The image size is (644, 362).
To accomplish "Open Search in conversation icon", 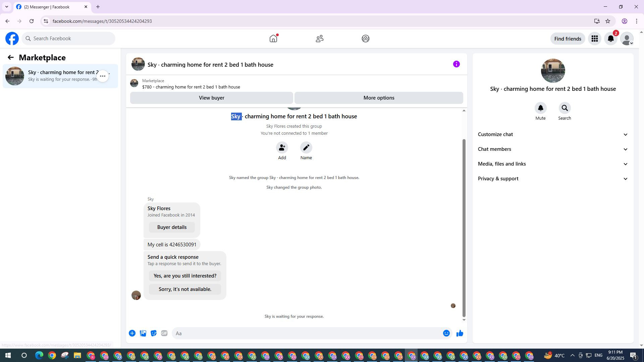I will (565, 108).
